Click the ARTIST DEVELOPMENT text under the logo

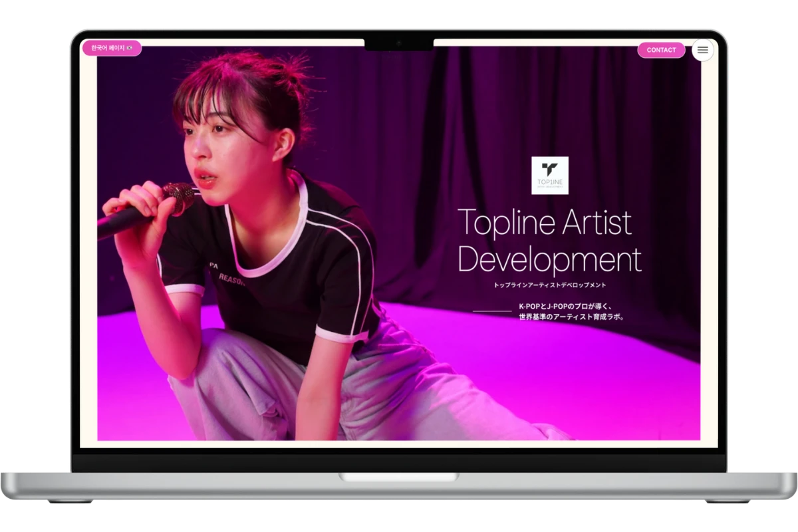[551, 186]
